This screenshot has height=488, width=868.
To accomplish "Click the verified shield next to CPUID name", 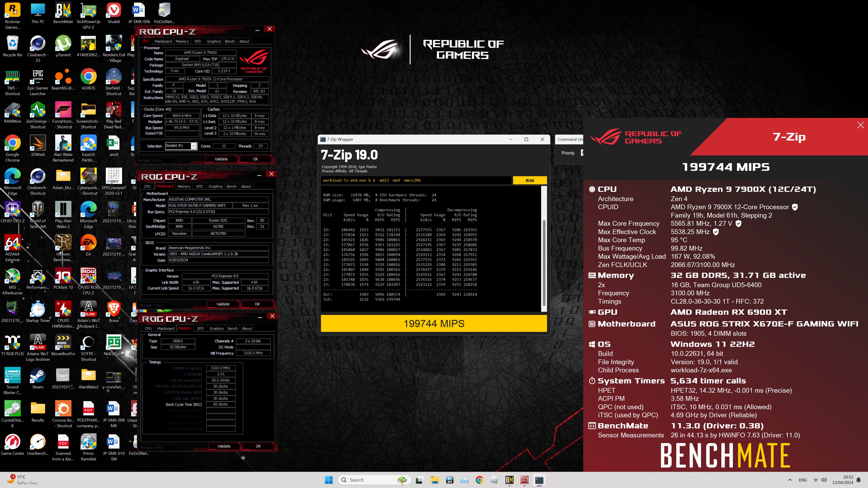I will [x=795, y=207].
